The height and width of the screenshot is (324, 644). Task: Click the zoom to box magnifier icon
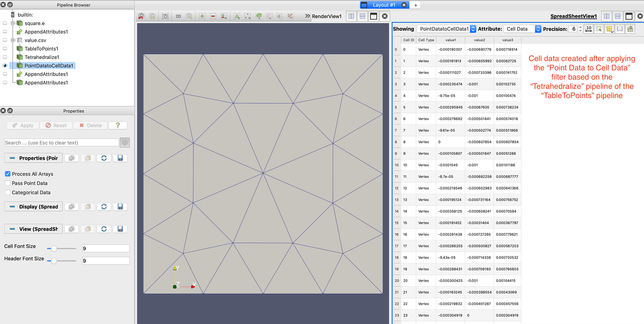[189, 16]
